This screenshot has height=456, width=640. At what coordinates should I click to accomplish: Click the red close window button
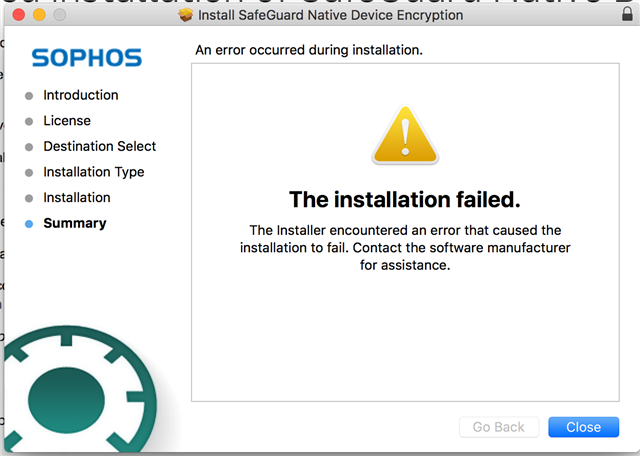19,15
